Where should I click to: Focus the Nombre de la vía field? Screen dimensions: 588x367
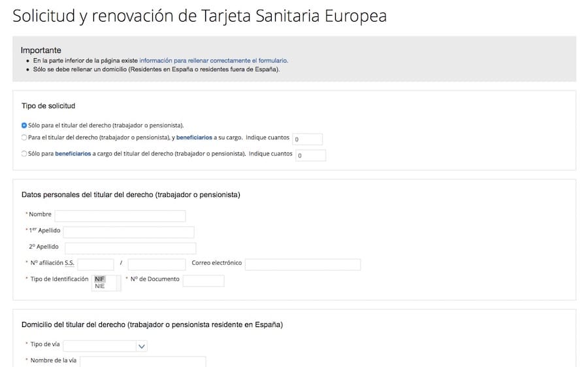142,361
